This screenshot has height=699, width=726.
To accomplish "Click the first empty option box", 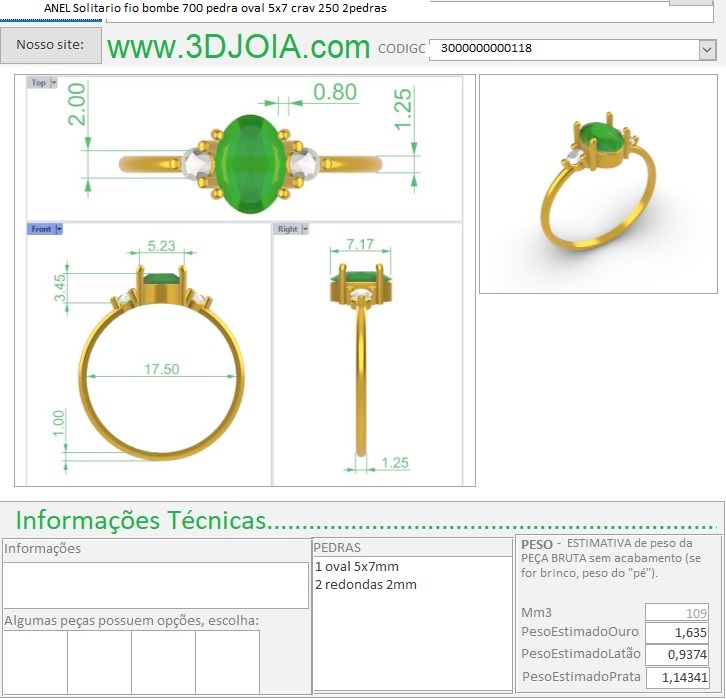I will [x=35, y=662].
